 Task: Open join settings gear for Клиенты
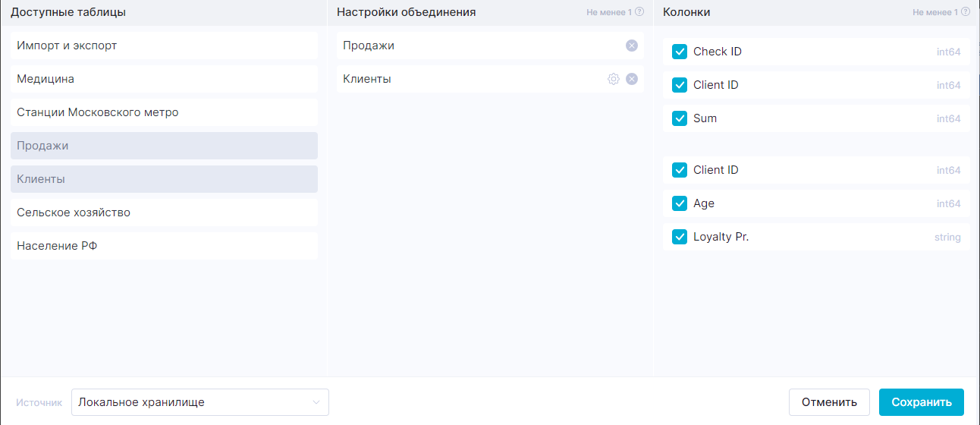point(614,79)
